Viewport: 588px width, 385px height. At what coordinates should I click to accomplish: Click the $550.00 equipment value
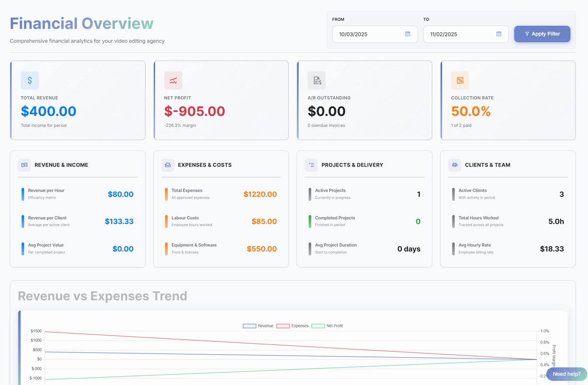click(262, 249)
